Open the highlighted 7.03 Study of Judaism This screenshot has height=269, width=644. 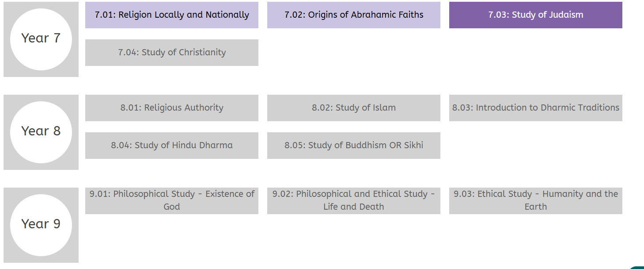coord(536,15)
